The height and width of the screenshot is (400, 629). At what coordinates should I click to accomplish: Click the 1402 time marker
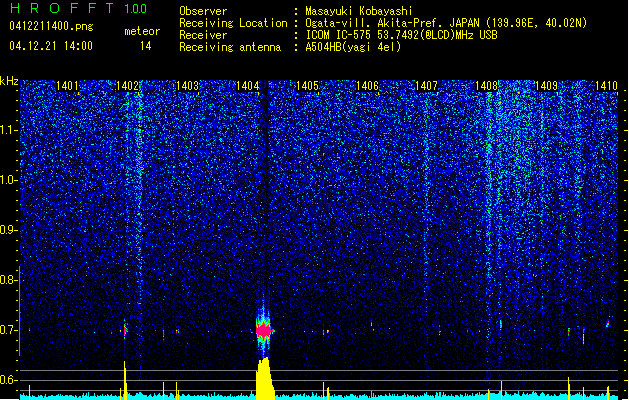(x=127, y=86)
